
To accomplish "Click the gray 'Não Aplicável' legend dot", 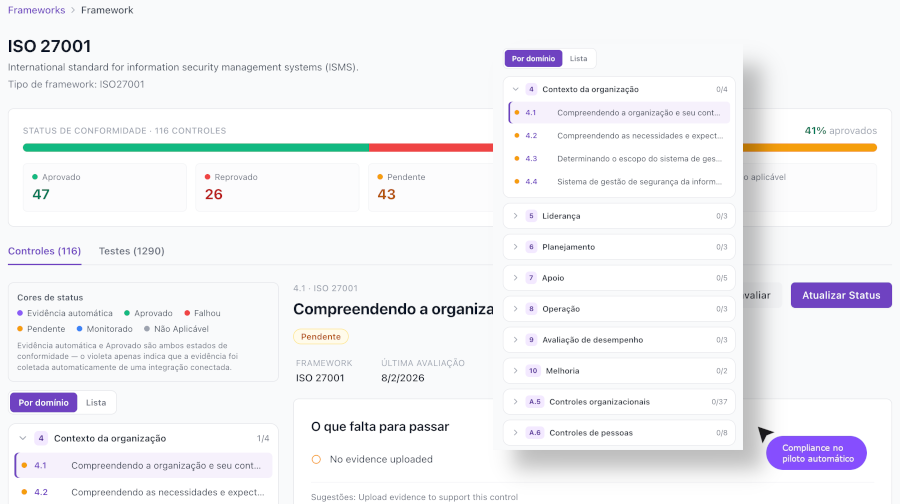I will coord(147,329).
